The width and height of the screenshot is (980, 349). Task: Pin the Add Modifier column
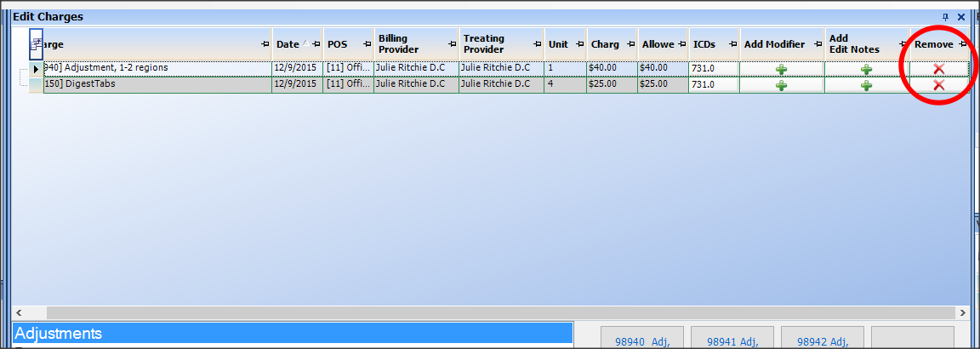[818, 44]
